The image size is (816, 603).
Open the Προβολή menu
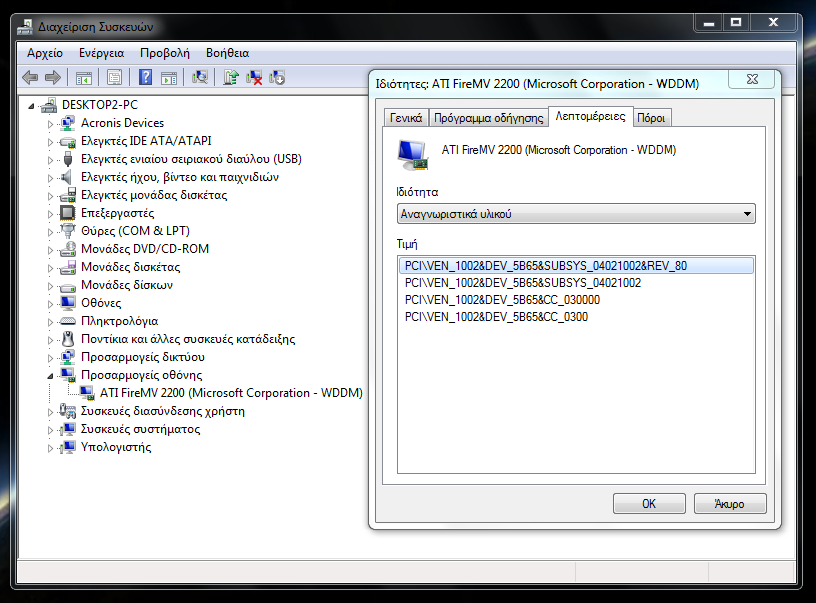click(164, 53)
